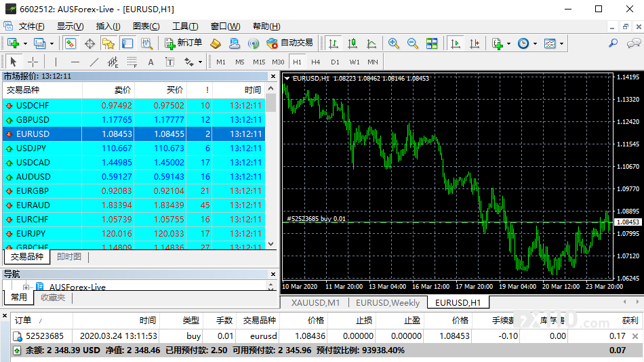Select the trendline drawing tool
This screenshot has height=362, width=644.
(94, 62)
